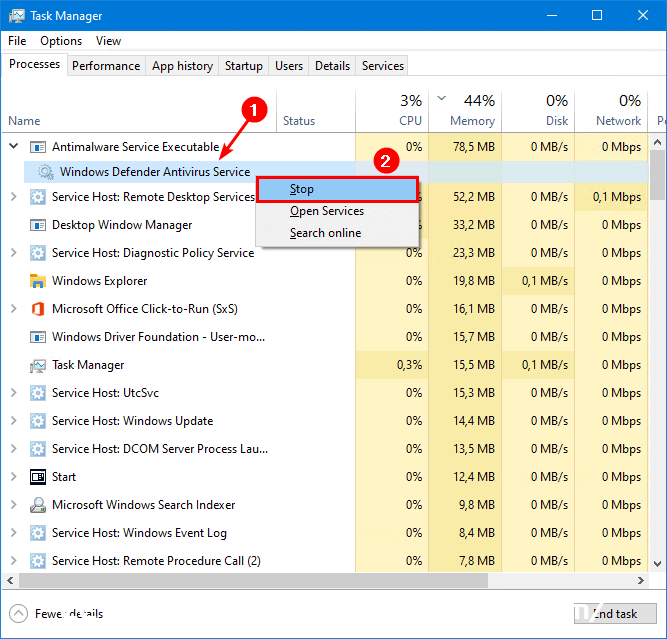Sort by the CPU column header
The image size is (667, 639).
[392, 111]
